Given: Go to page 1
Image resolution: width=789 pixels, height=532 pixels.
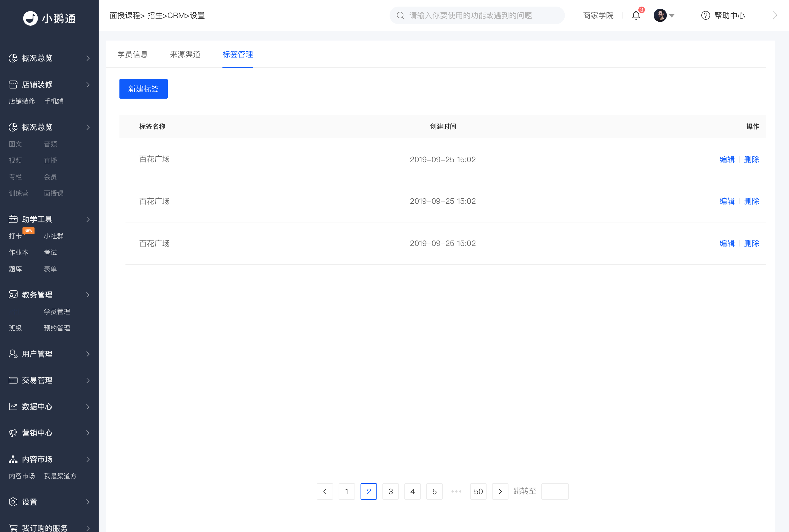Looking at the screenshot, I should click(347, 491).
